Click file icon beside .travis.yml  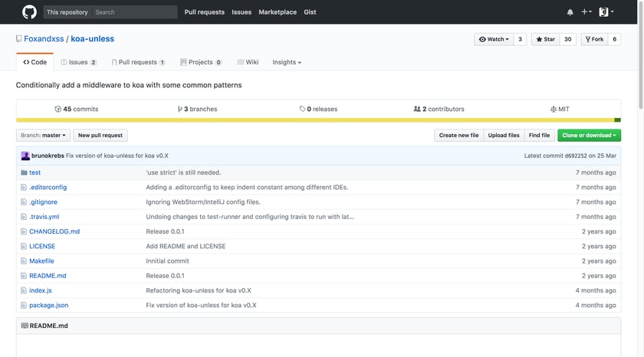pos(24,217)
